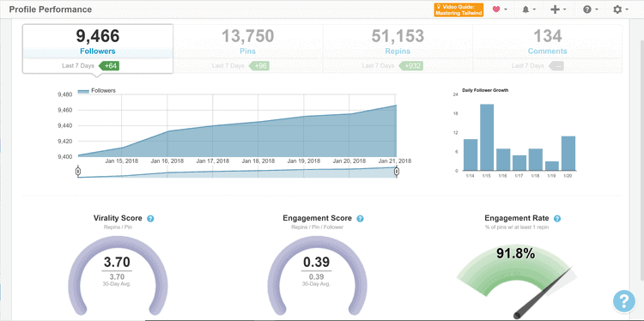Switch to the Comments metric tab
This screenshot has width=644, height=321.
[548, 49]
